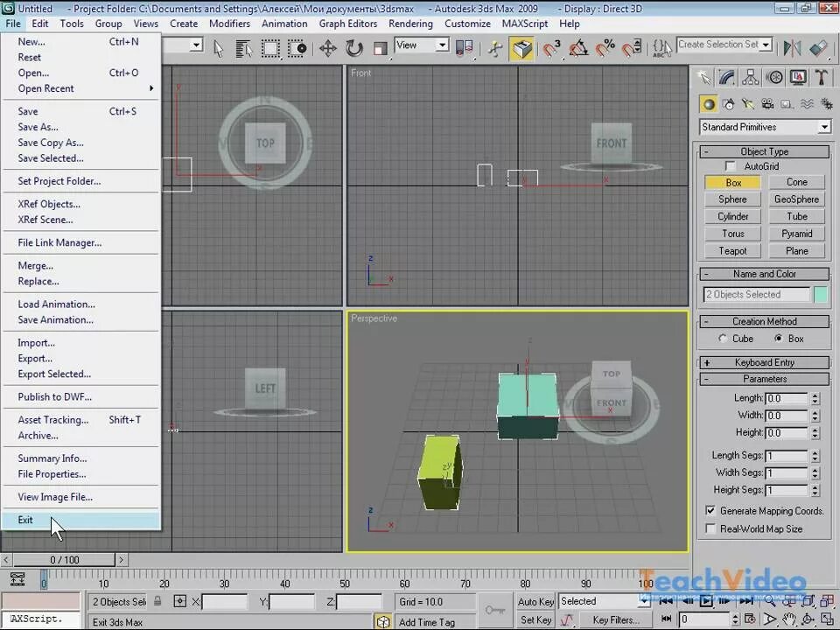This screenshot has width=840, height=630.
Task: Enable Real-World Map Size checkbox
Action: click(710, 528)
